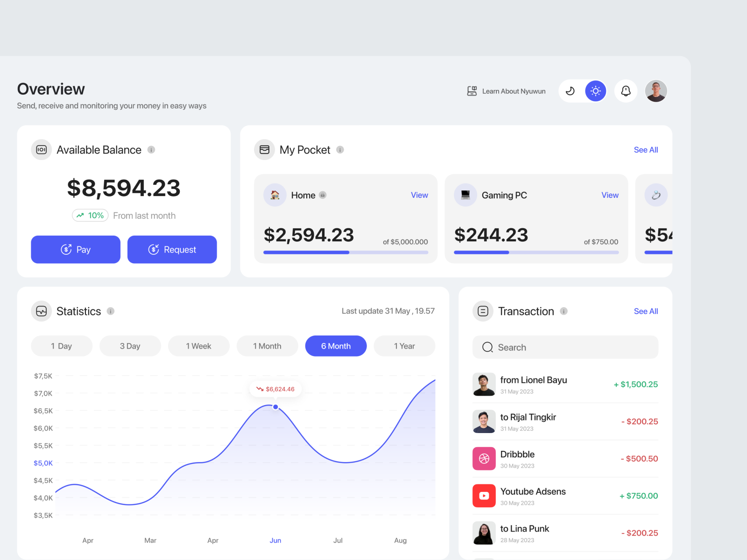747x560 pixels.
Task: Open notifications via the bell icon
Action: [626, 91]
